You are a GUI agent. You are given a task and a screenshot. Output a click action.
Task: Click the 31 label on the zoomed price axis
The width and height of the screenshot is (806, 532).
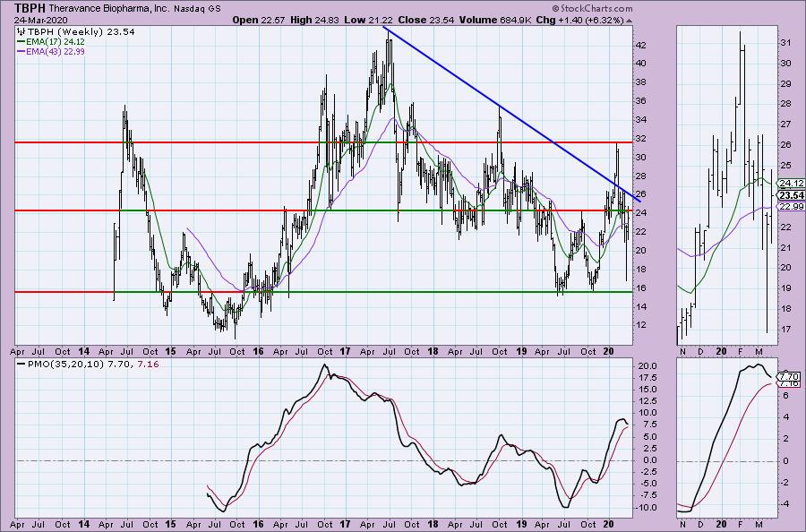785,43
